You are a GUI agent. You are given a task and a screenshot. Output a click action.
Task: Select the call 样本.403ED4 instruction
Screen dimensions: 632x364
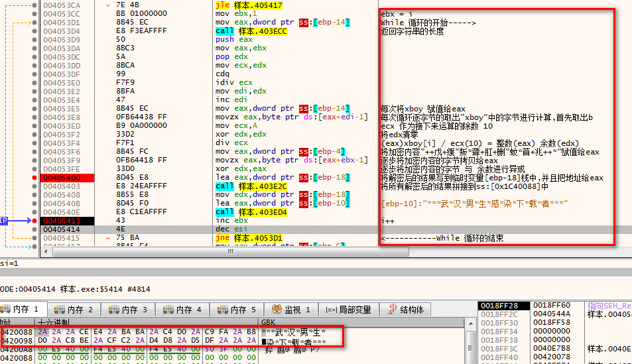[251, 212]
